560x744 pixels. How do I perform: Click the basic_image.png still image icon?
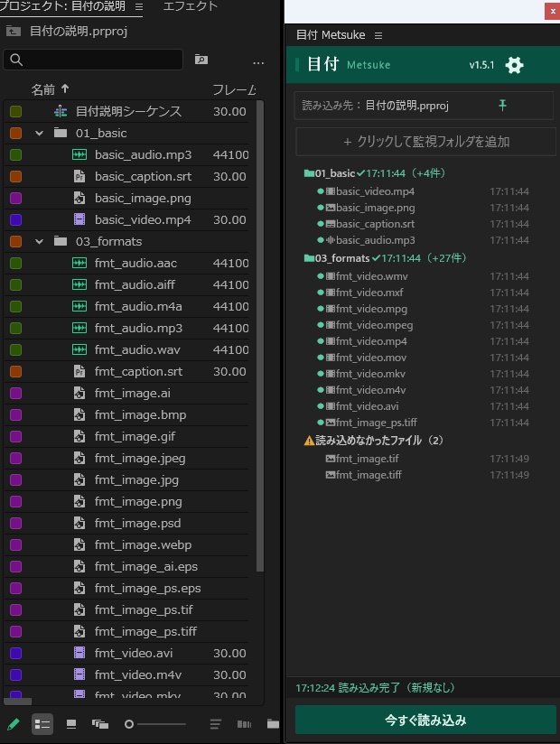79,199
